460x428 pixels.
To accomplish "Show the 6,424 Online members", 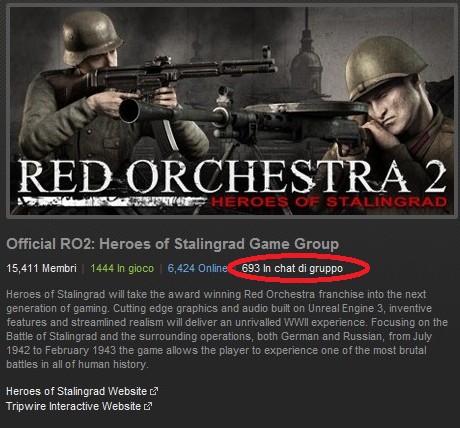I will click(197, 268).
